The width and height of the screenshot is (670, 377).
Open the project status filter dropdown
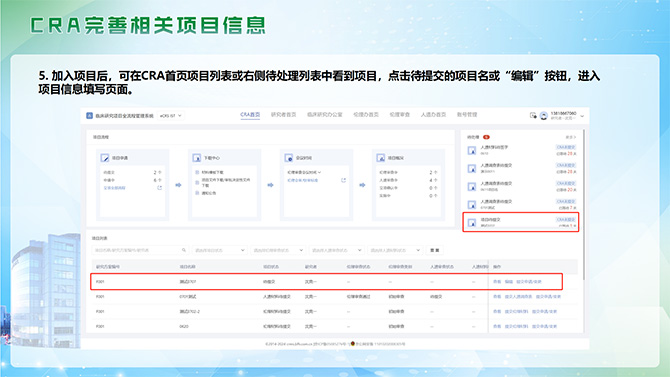[219, 250]
